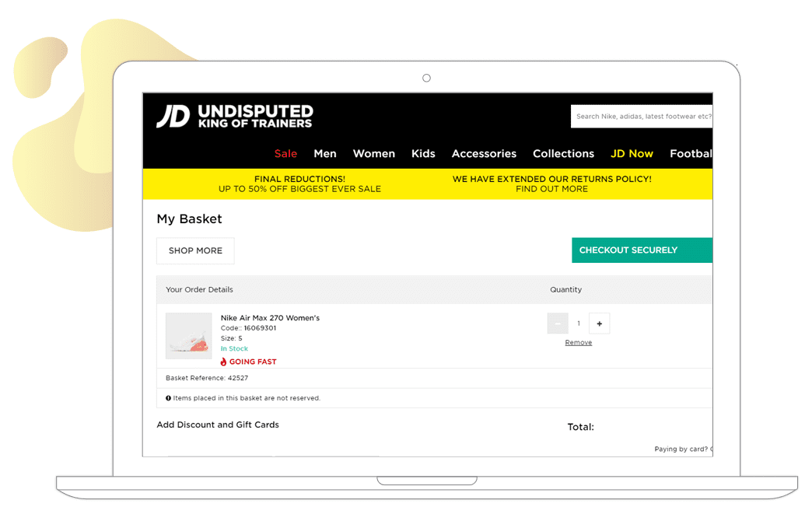The height and width of the screenshot is (507, 812).
Task: Open the Accessories menu
Action: point(485,154)
